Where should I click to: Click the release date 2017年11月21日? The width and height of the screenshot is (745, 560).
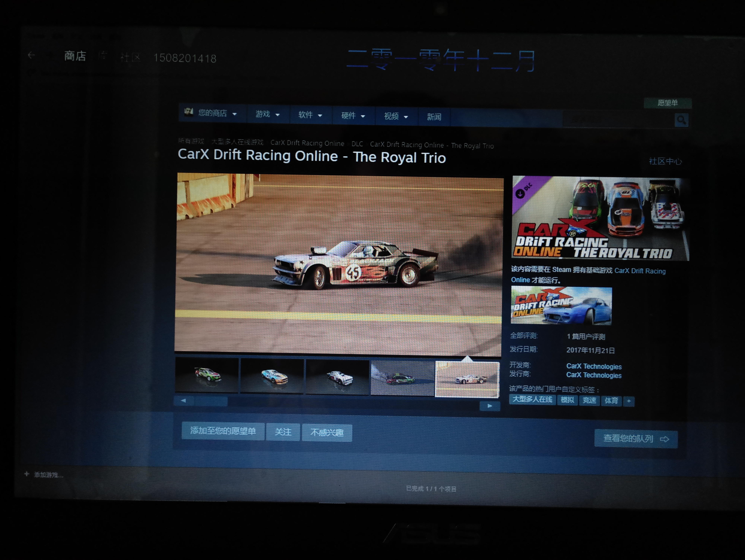pyautogui.click(x=590, y=350)
